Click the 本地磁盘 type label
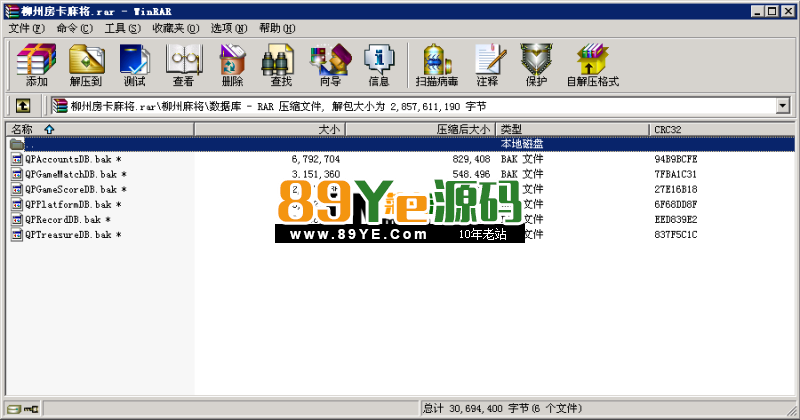 pos(522,144)
